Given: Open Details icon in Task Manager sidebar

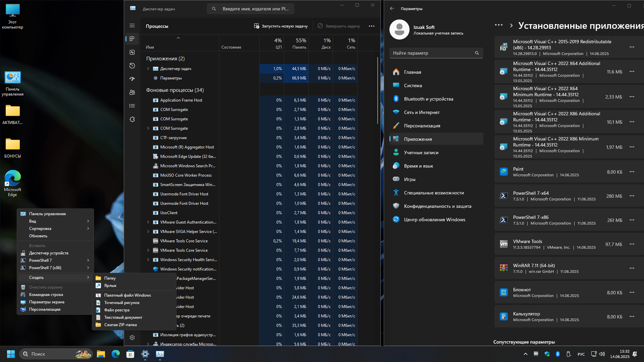Looking at the screenshot, I should pyautogui.click(x=132, y=106).
